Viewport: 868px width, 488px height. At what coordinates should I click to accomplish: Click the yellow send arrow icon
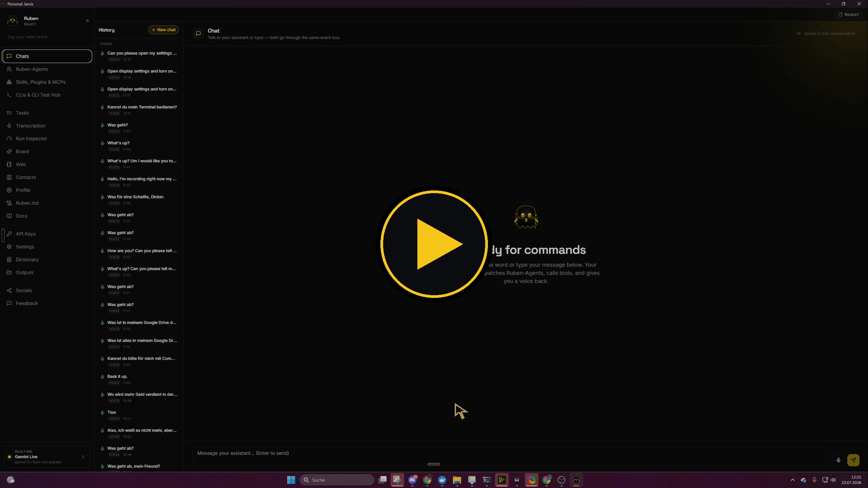pyautogui.click(x=853, y=460)
